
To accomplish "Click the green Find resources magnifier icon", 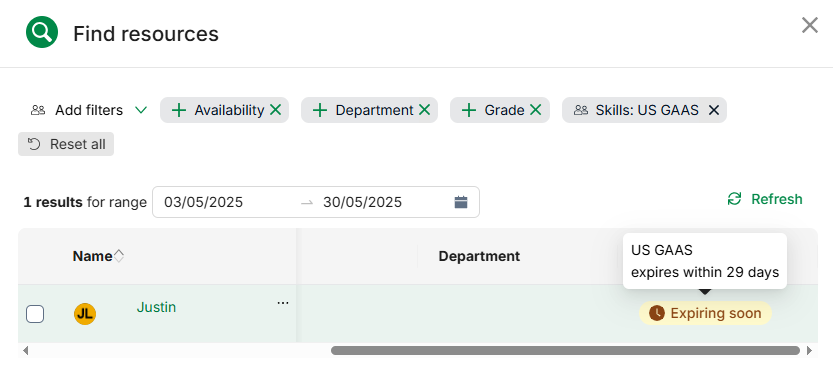I will pos(42,32).
